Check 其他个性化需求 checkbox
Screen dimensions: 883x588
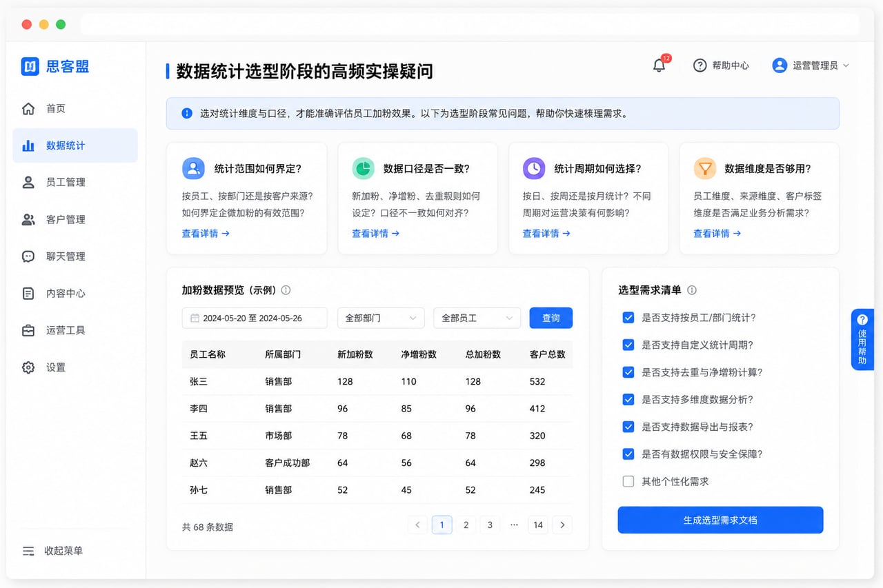[x=628, y=481]
